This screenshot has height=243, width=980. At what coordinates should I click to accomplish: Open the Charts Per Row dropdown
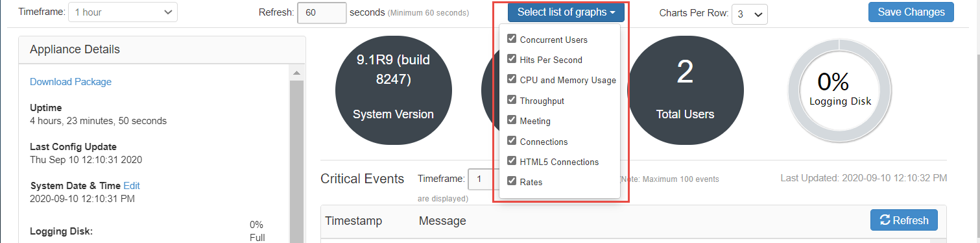[x=750, y=14]
